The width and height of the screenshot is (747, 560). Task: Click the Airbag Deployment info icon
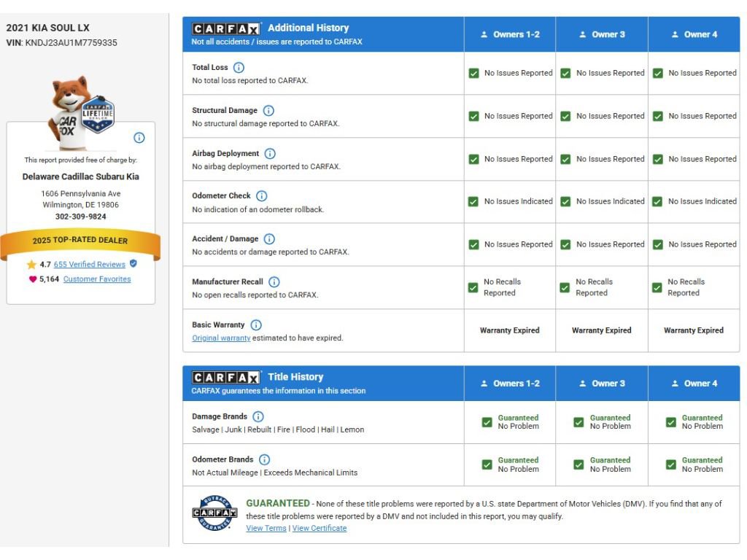point(270,153)
